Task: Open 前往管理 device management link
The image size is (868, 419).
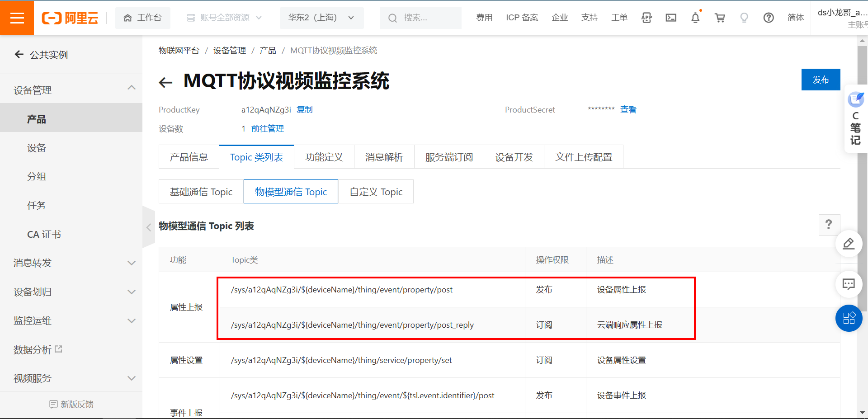Action: (x=268, y=129)
